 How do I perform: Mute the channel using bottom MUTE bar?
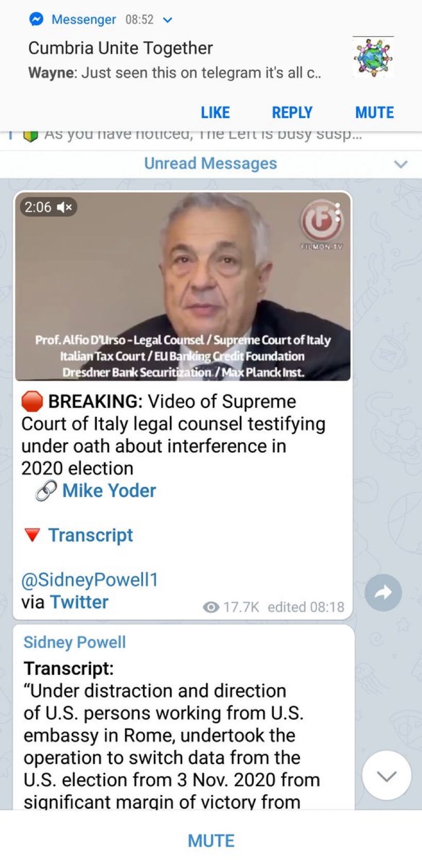pos(211,841)
